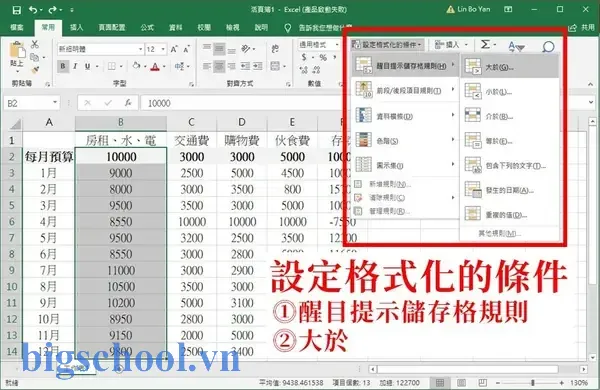The width and height of the screenshot is (600, 390).
Task: Click the Percent style icon
Action: [x=323, y=57]
